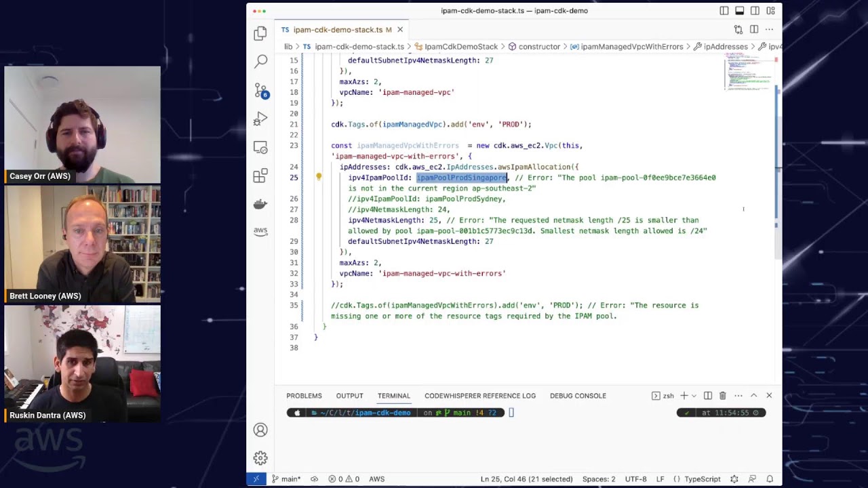Click cloud synchronize changes icon in status bar
868x488 pixels.
click(x=313, y=479)
